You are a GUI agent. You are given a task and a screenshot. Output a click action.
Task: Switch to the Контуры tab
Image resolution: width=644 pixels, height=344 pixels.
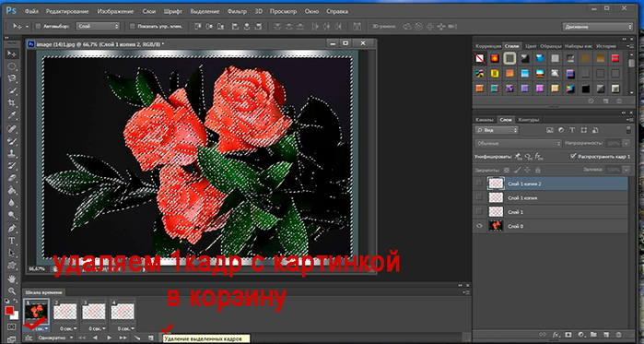click(x=528, y=120)
